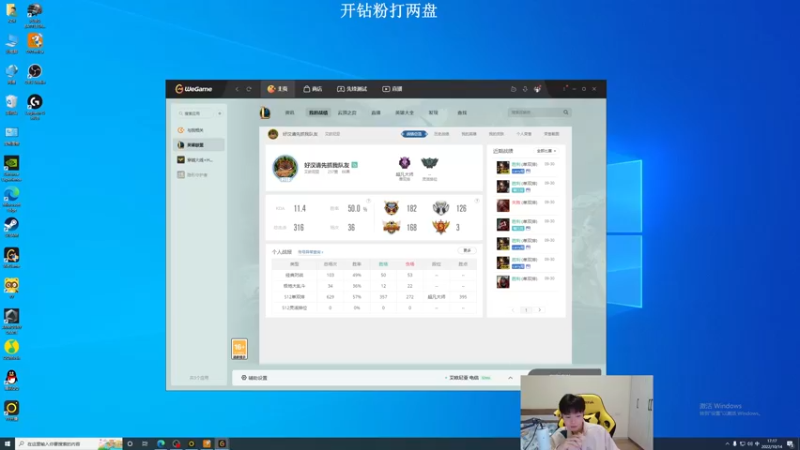Click the green copy icon beside summoner name
This screenshot has width=800, height=450.
click(355, 165)
